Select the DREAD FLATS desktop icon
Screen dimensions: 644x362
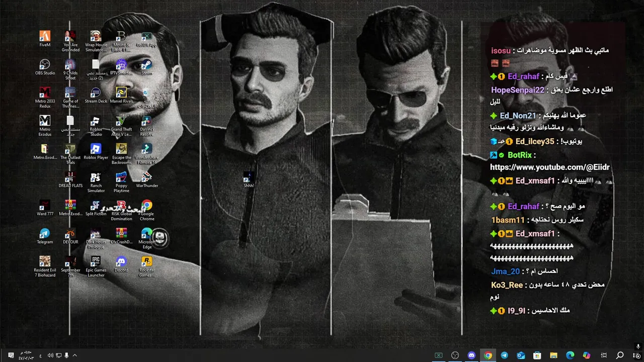coord(70,180)
